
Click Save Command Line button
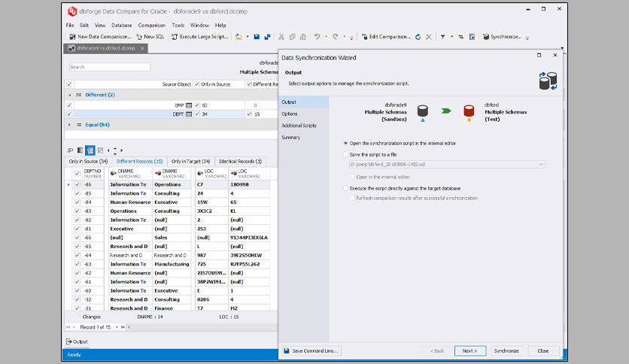(x=311, y=350)
